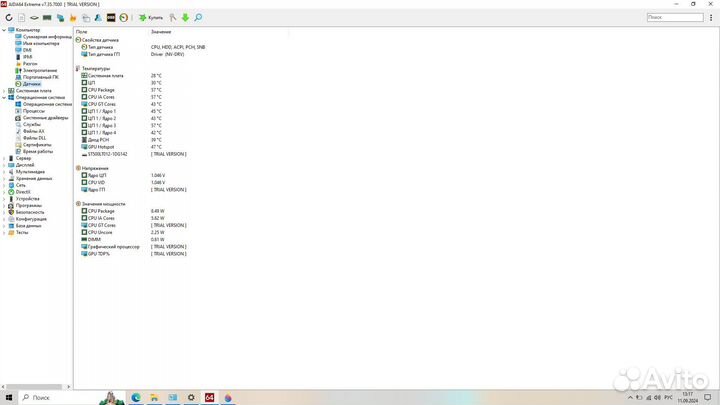Expand the Устройства tree node

coord(4,199)
